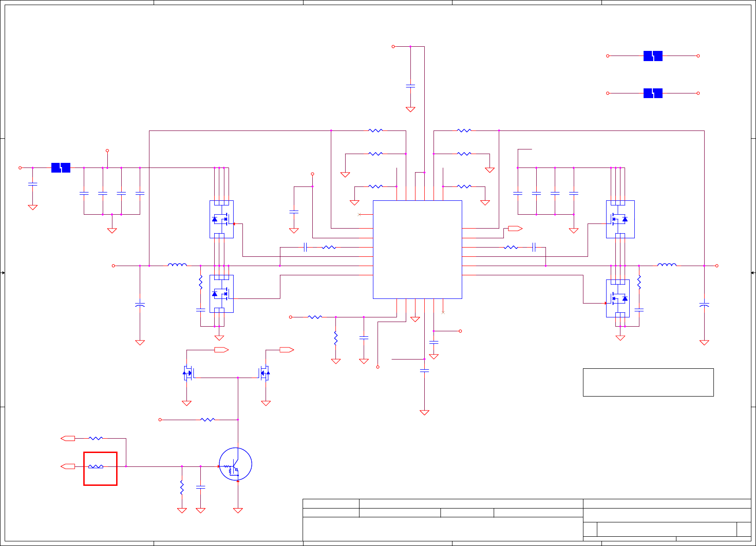Select the pull-up resistor above the transistor collector
The height and width of the screenshot is (546, 756).
208,420
